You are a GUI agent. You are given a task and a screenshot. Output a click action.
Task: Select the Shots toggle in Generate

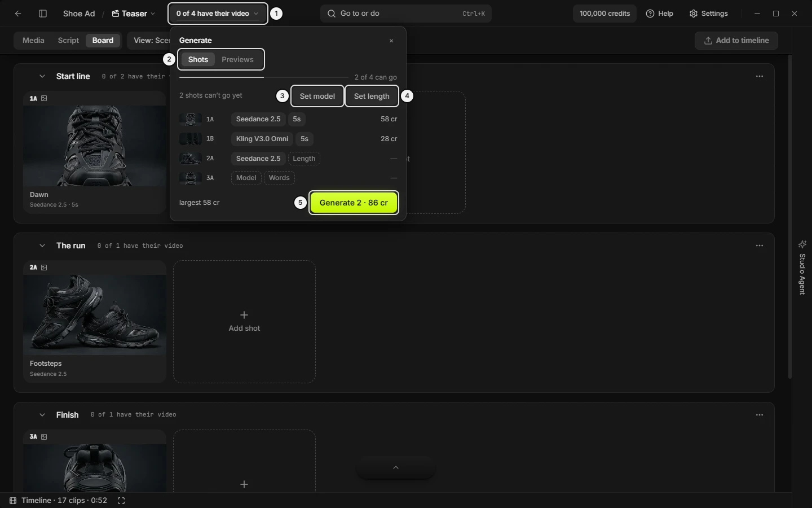198,60
